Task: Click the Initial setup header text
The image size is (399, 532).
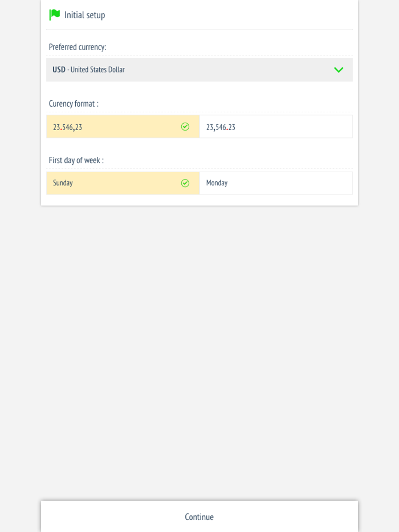Action: click(x=84, y=15)
